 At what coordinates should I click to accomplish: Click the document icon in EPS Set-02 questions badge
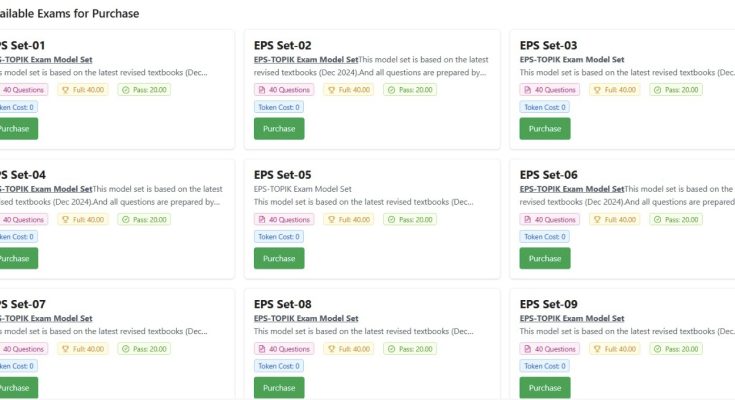pos(262,90)
